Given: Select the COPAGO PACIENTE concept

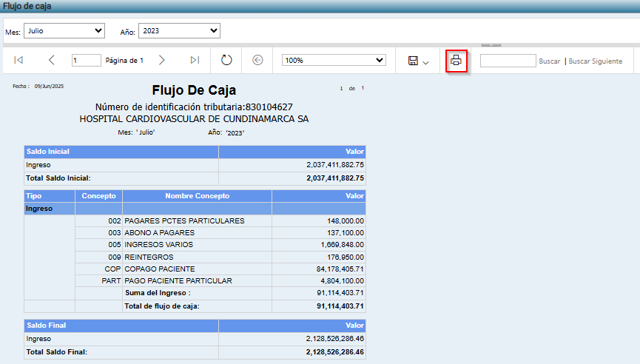Looking at the screenshot, I should tap(160, 269).
